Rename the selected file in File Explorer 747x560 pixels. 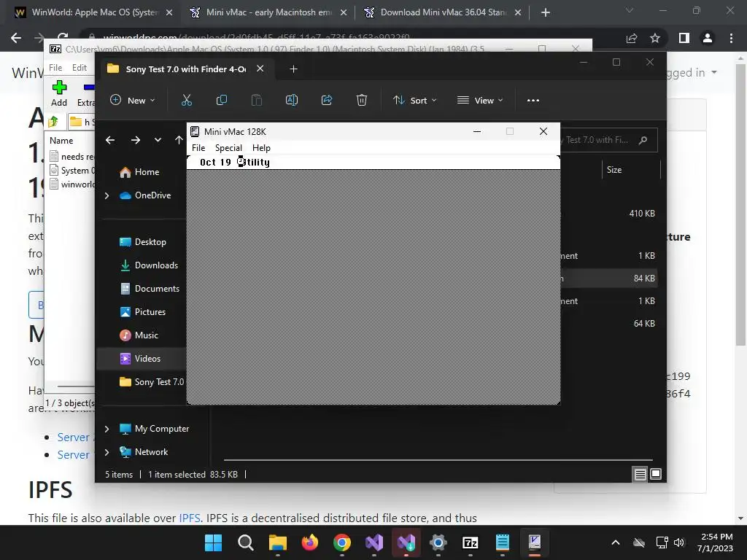coord(292,101)
